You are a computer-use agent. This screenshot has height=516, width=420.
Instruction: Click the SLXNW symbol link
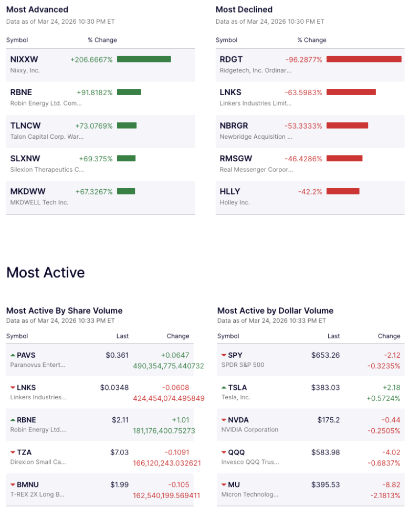pyautogui.click(x=26, y=159)
